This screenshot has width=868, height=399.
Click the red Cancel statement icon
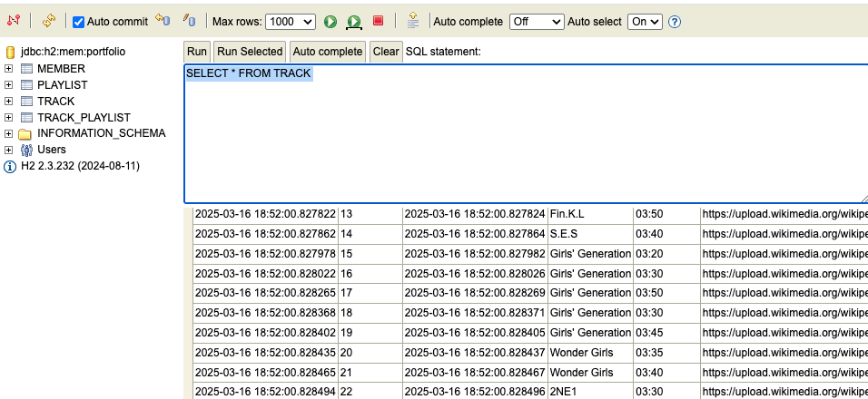point(378,21)
